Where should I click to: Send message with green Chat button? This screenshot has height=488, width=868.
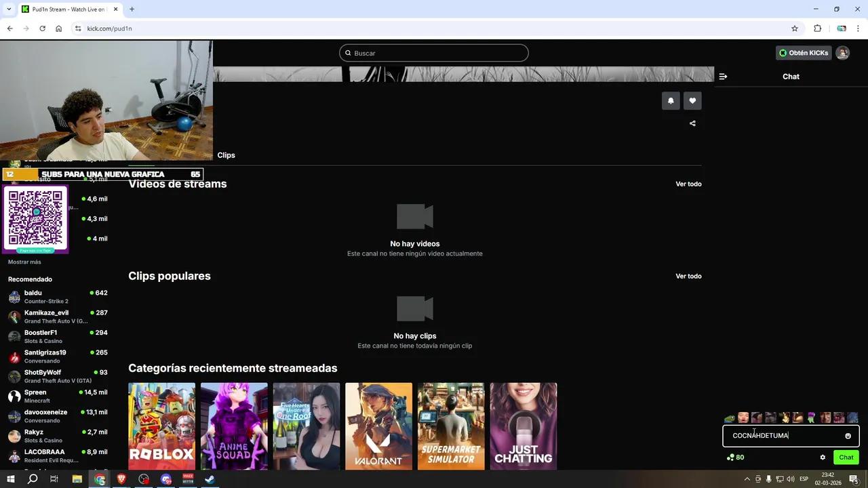click(x=846, y=457)
